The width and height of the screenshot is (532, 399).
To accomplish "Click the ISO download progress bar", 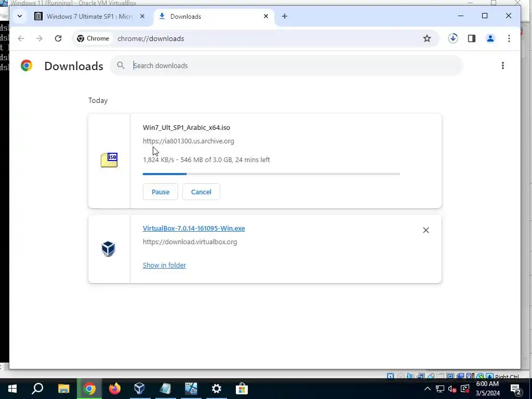I will [x=271, y=174].
